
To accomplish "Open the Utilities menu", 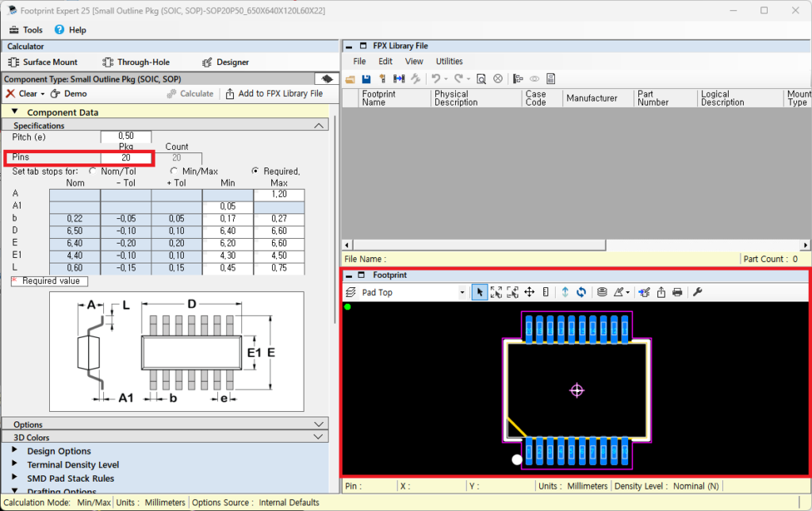I will (449, 61).
